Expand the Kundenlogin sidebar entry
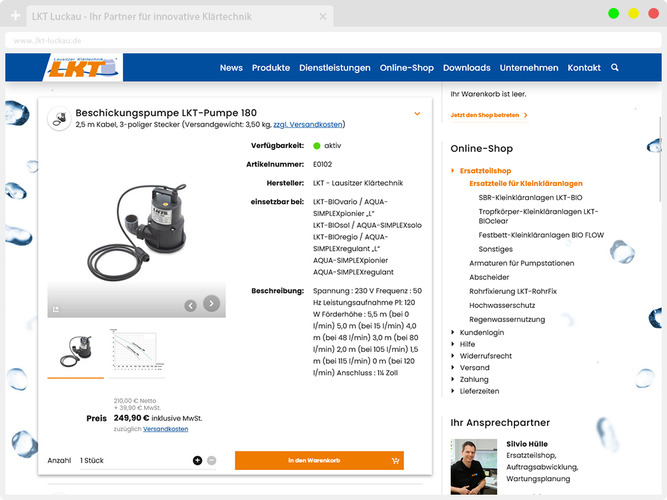 click(x=482, y=332)
